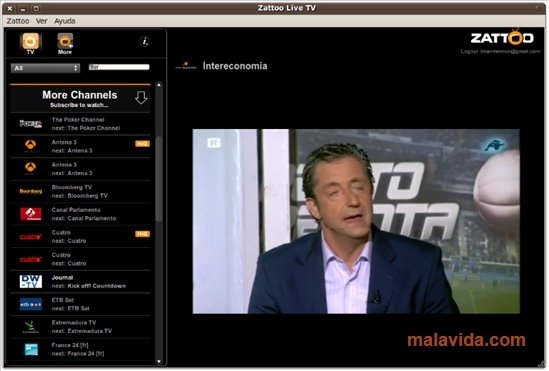
Task: Click the "Intereconomia" channel title
Action: click(235, 66)
